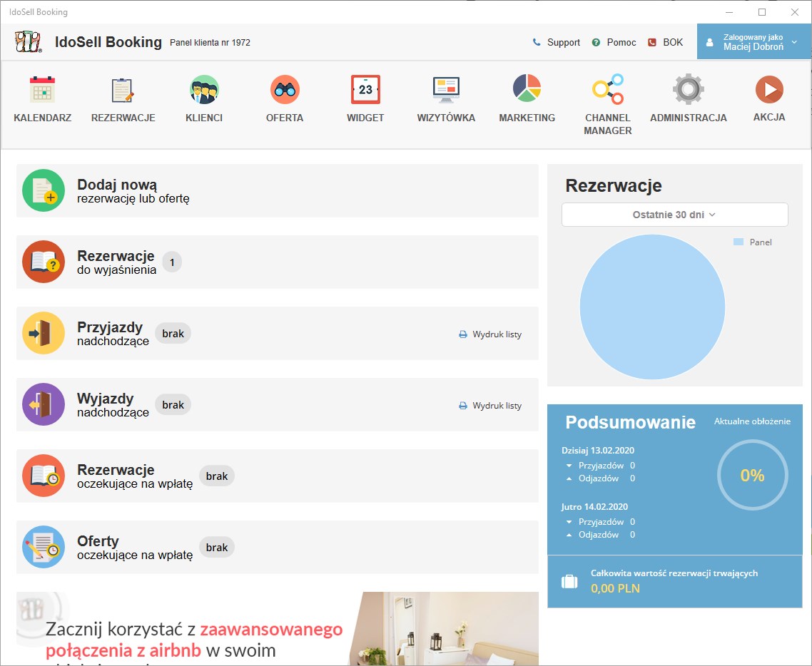This screenshot has height=666, width=812.
Task: Click the 'brak' badge next to Przyjazdy
Action: click(173, 334)
